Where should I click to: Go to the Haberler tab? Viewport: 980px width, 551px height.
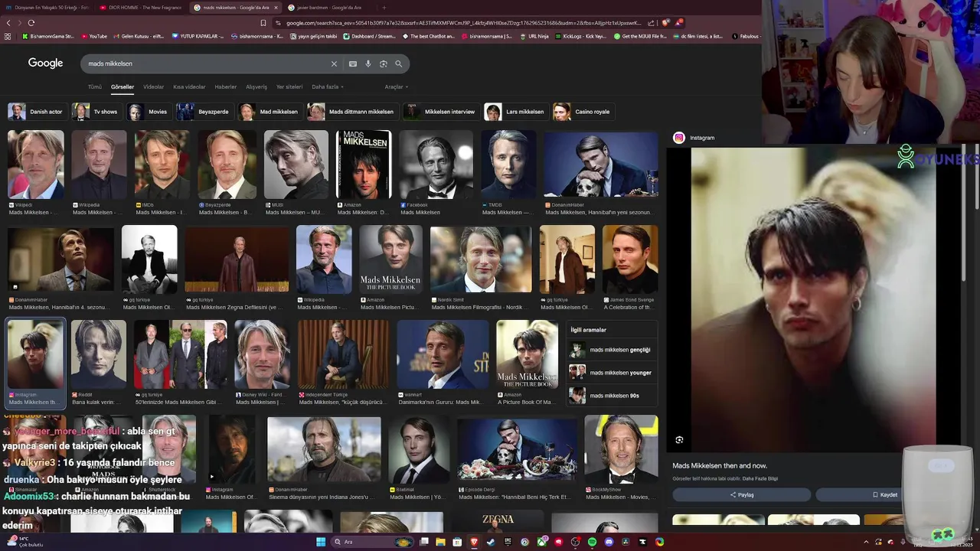coord(226,87)
